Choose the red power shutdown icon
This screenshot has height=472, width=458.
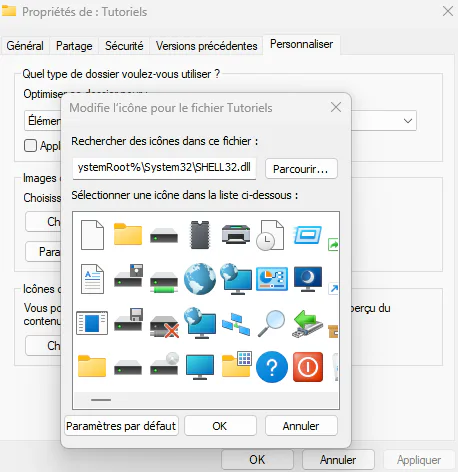pyautogui.click(x=308, y=367)
